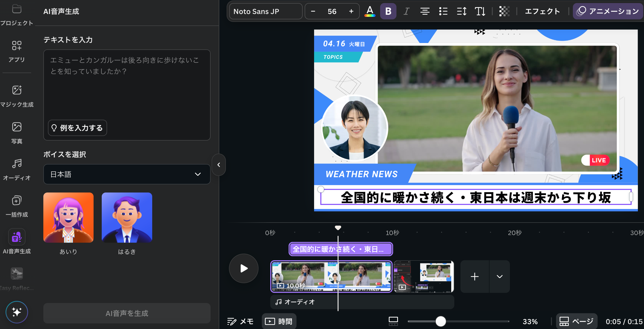Open the 日本語 voice language dropdown
The width and height of the screenshot is (644, 329).
point(127,174)
